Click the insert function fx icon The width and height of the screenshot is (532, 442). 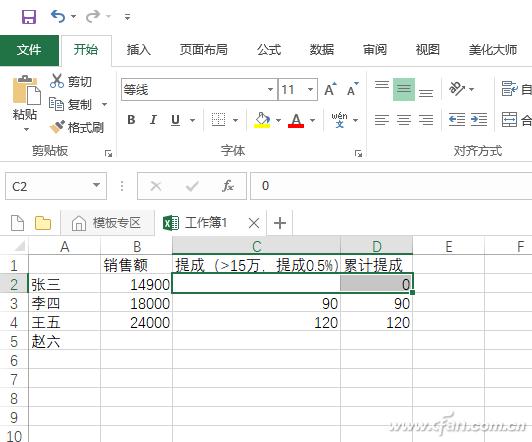pyautogui.click(x=228, y=186)
